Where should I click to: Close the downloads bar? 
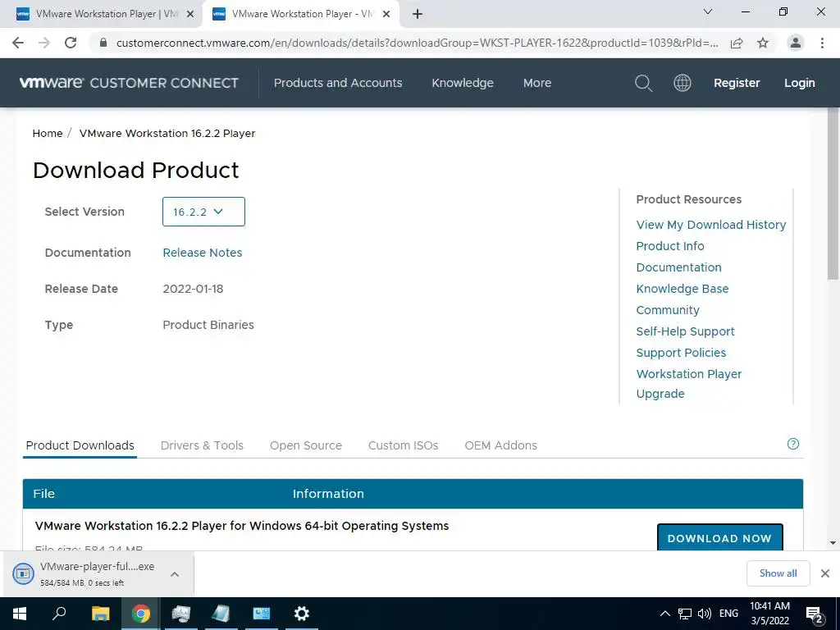point(825,573)
